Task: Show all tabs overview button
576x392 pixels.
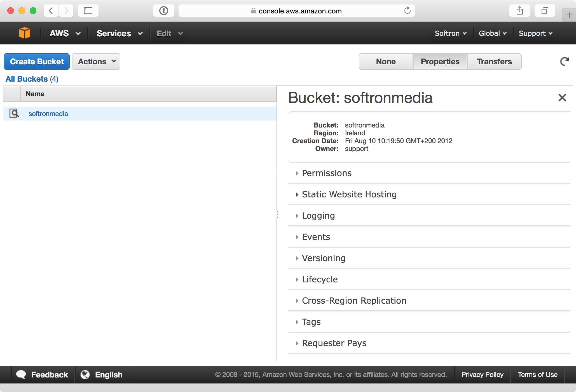Action: (x=545, y=11)
